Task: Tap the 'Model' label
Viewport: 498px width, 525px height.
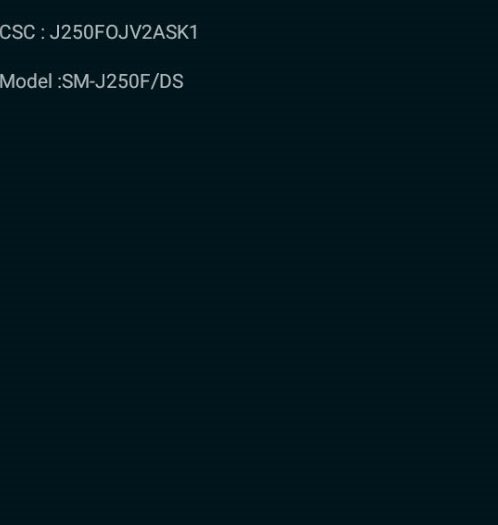Action: (26, 81)
